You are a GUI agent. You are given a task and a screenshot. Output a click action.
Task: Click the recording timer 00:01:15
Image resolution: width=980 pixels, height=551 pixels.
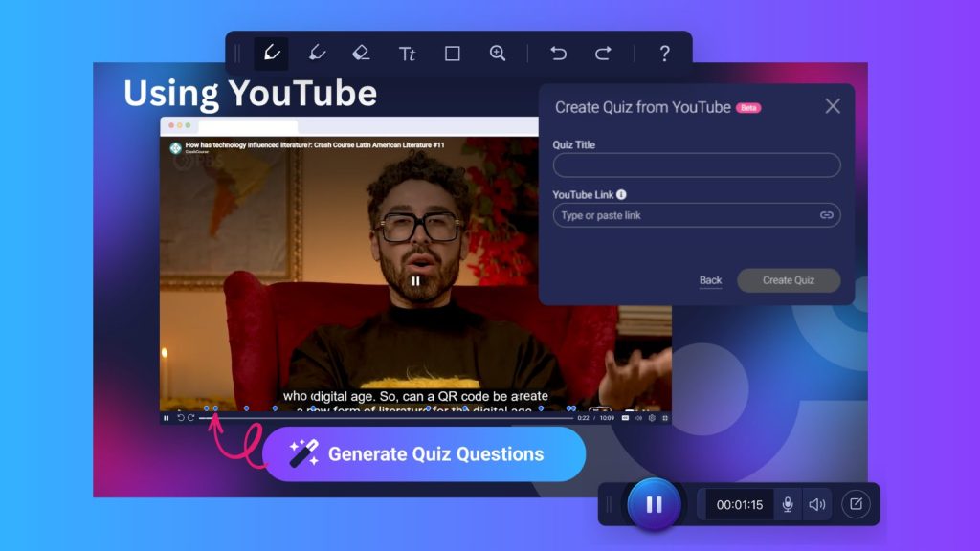click(x=740, y=505)
